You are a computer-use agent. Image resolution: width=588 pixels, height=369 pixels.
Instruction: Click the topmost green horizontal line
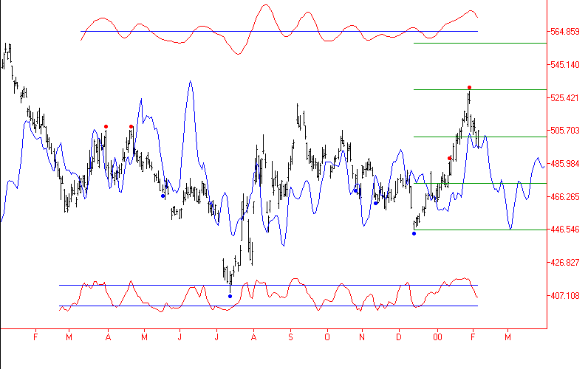[x=479, y=43]
